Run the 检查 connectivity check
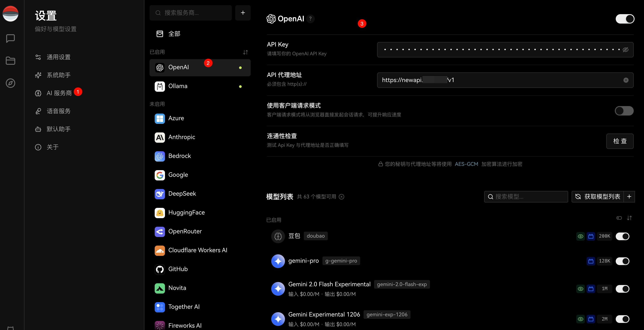This screenshot has width=644, height=330. coord(620,141)
